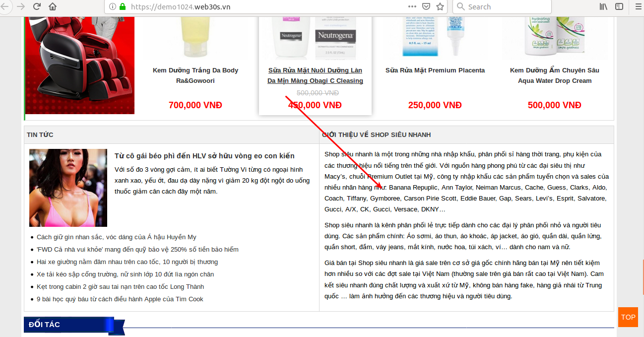This screenshot has height=337, width=644.
Task: Open Sữa Rửa Mặt Premium Placenta link
Action: pos(435,70)
